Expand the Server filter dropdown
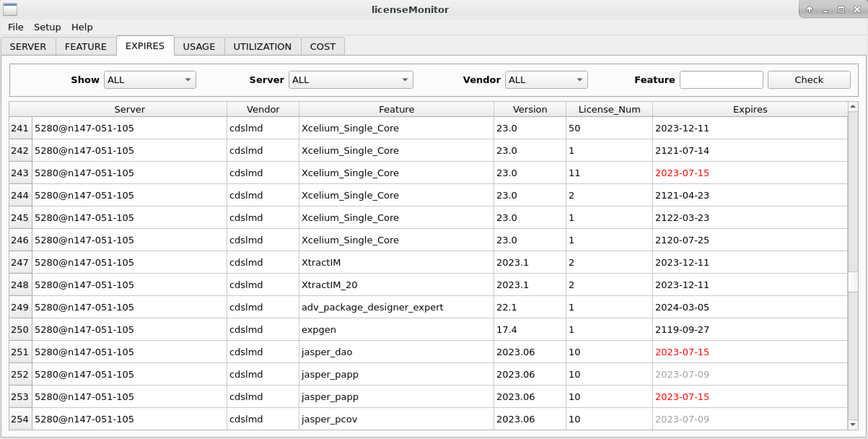Image resolution: width=868 pixels, height=439 pixels. coord(351,80)
